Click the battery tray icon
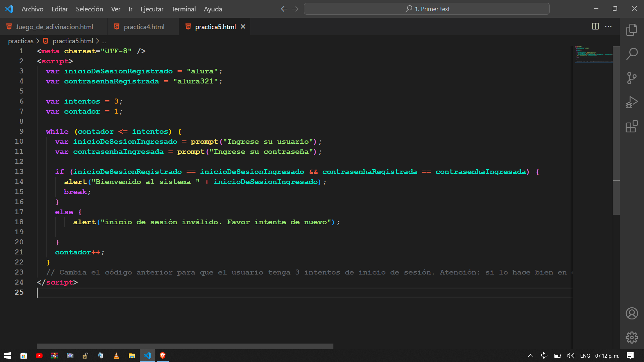Screen dimensions: 644x362 point(557,356)
